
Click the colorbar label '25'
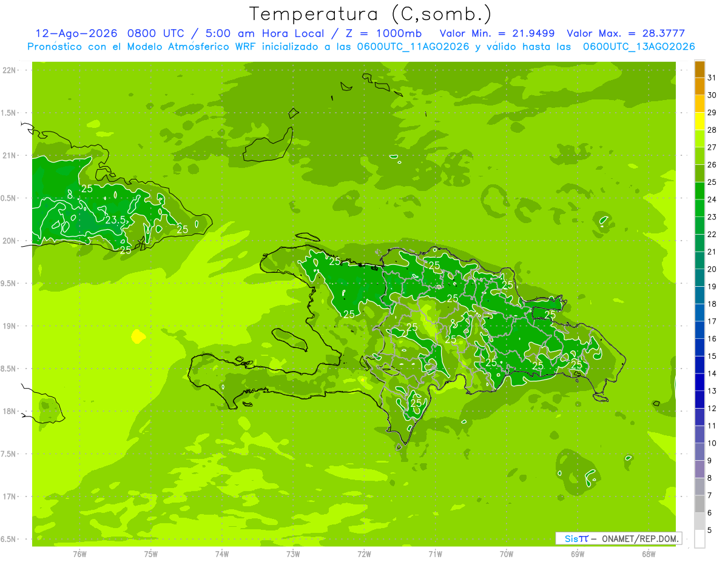coord(712,182)
